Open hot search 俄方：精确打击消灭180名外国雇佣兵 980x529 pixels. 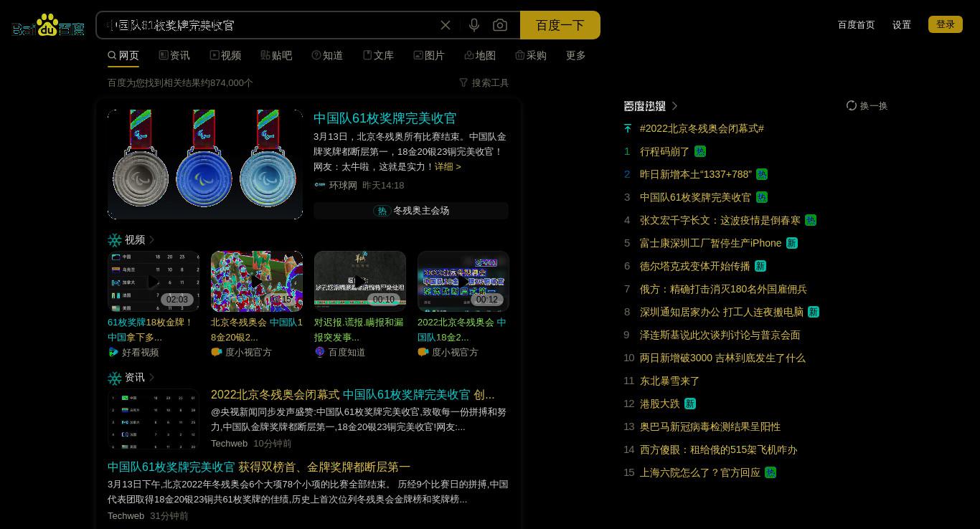[x=723, y=289]
